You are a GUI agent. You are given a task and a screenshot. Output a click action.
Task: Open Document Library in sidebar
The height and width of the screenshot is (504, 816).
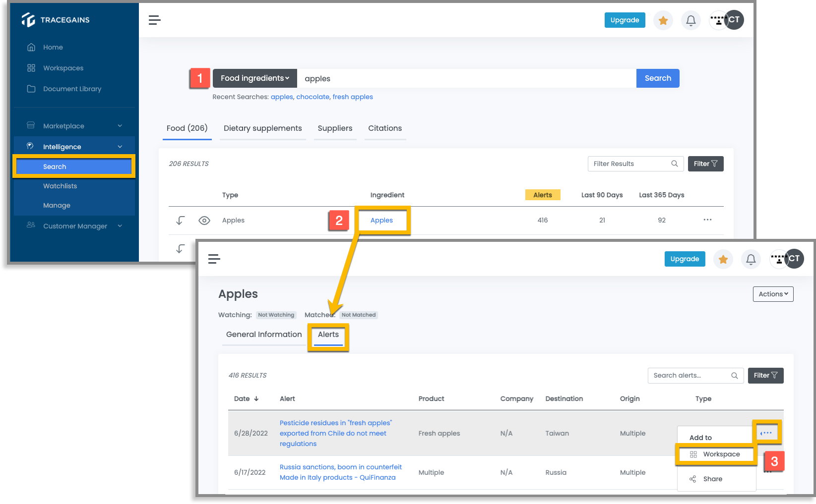pyautogui.click(x=72, y=89)
